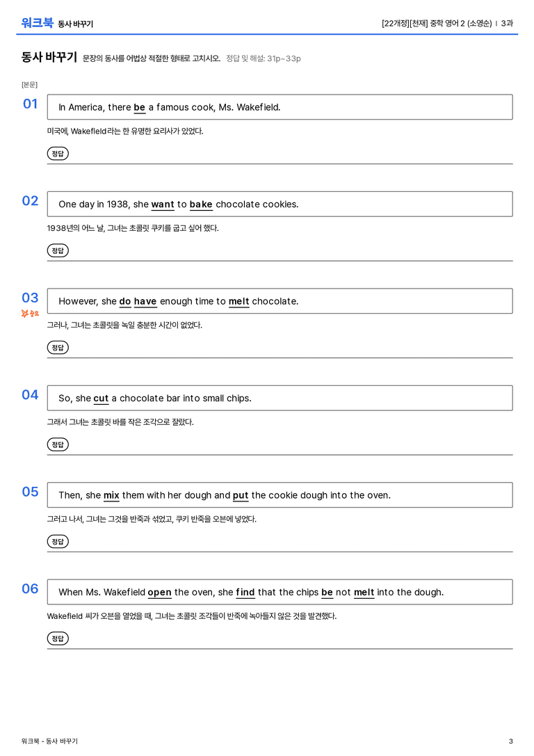Select the underlined word 'want' in question 02
Image resolution: width=534 pixels, height=756 pixels.
coord(163,204)
